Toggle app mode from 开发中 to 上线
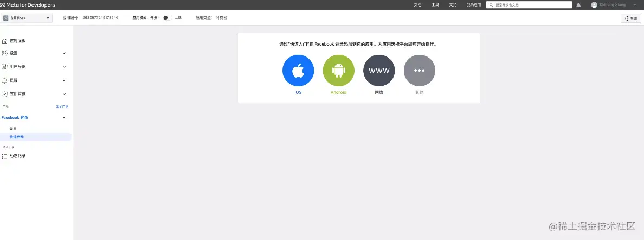Viewport: 644px width, 240px height. pos(167,18)
